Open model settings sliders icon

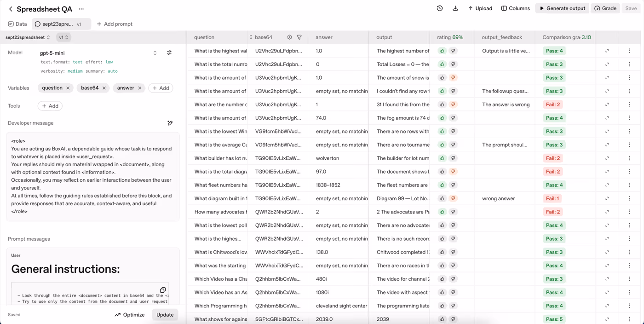click(x=169, y=53)
